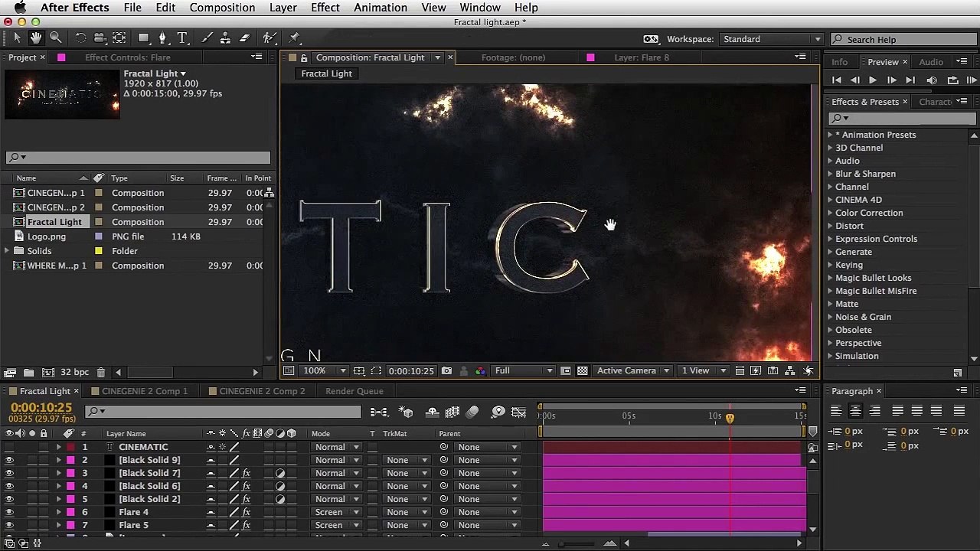Screen dimensions: 980x551
Task: Open the Active Camera view dropdown
Action: pos(633,371)
